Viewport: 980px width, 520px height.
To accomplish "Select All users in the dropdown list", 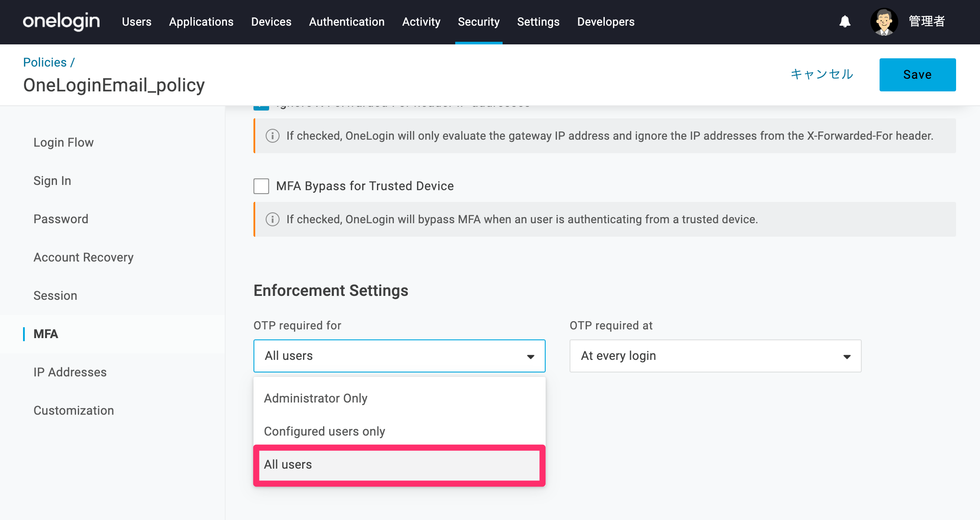I will (x=399, y=465).
